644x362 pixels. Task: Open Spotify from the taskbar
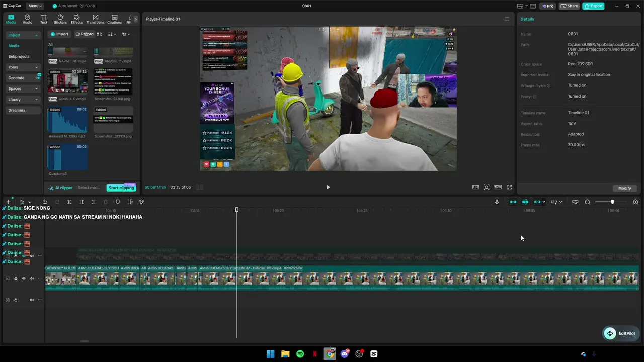300,354
